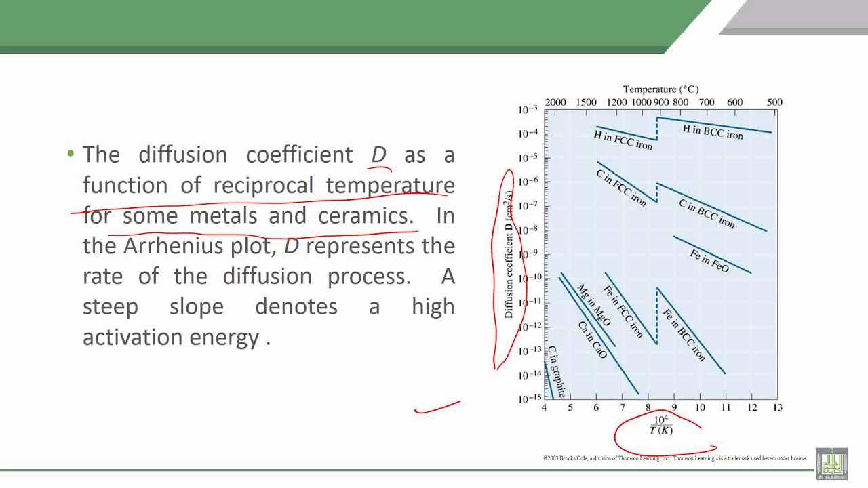
Task: Click the 'Fe in FeO' line label
Action: pyautogui.click(x=709, y=262)
